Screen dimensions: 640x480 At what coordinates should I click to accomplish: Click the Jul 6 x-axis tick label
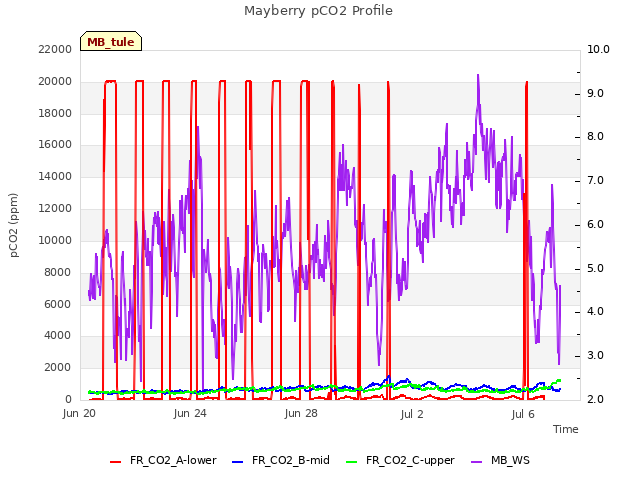point(523,414)
